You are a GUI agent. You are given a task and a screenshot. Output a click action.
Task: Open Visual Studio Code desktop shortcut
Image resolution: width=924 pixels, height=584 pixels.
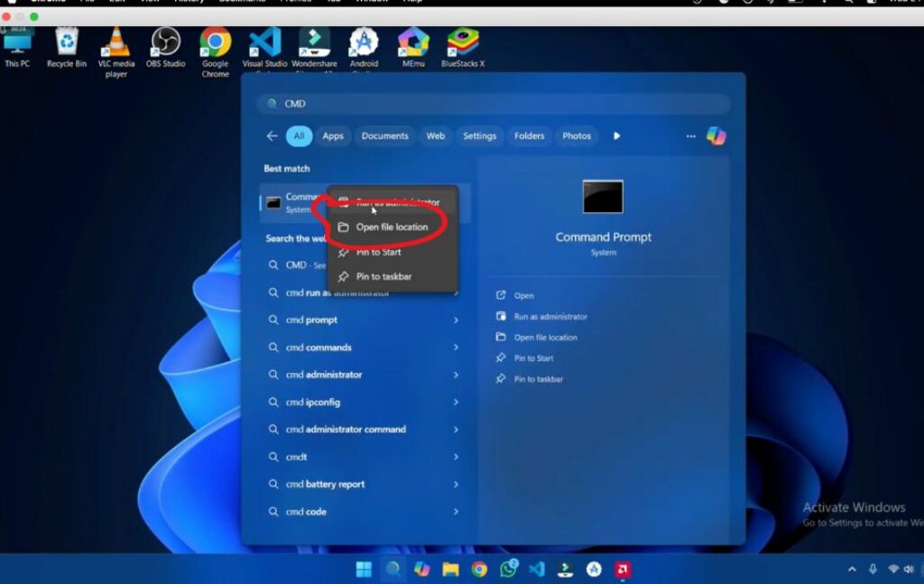point(264,49)
